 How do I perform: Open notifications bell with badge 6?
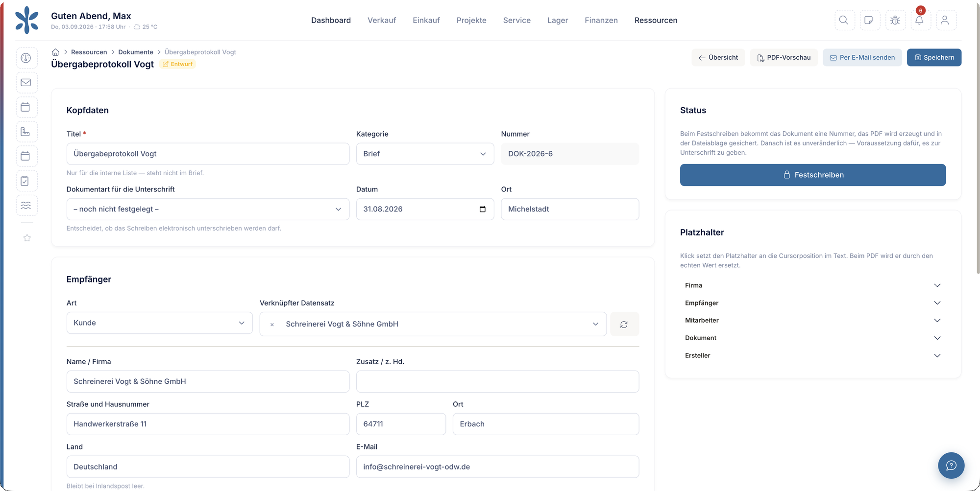click(x=920, y=20)
